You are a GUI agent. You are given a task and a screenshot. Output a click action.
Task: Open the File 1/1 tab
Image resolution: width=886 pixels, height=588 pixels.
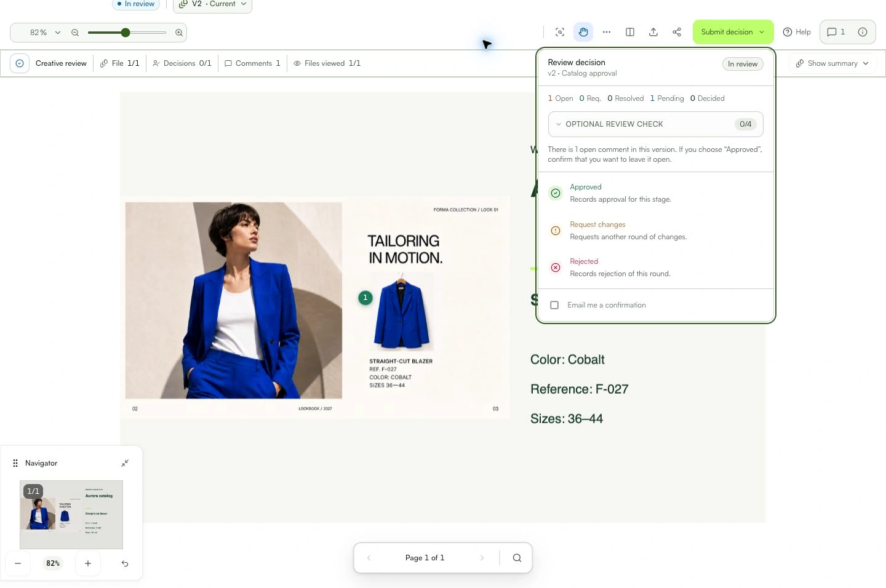(120, 63)
